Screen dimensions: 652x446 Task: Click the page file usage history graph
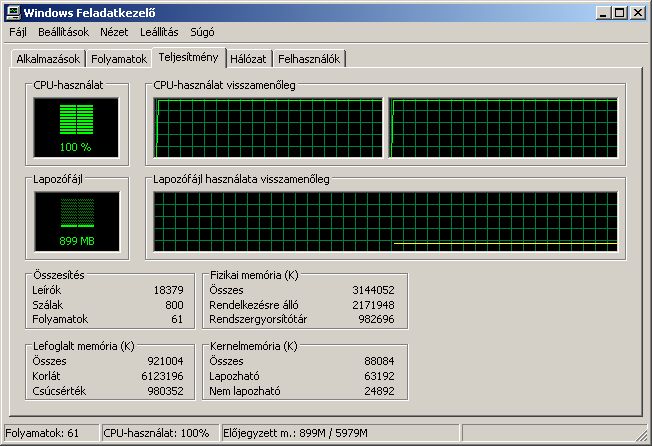[385, 222]
